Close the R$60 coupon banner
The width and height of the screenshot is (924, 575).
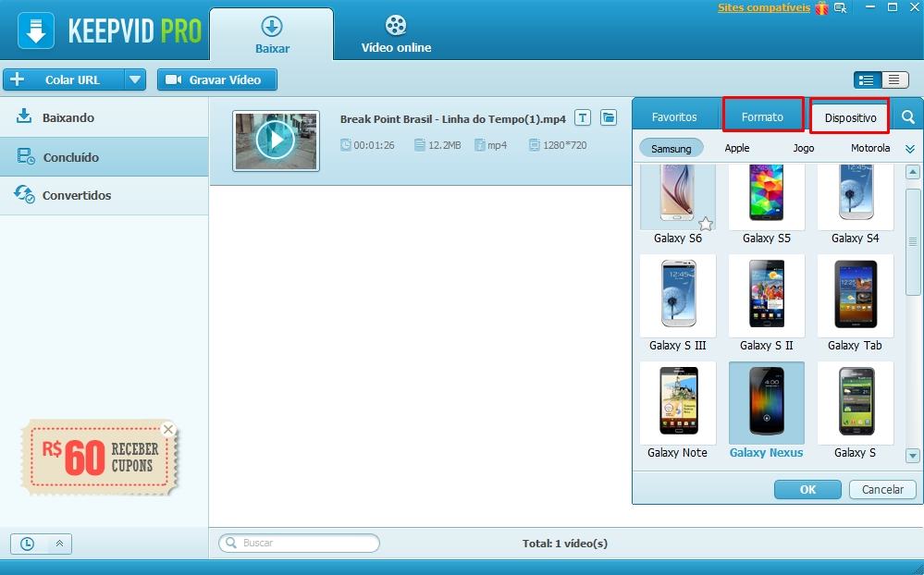(168, 429)
